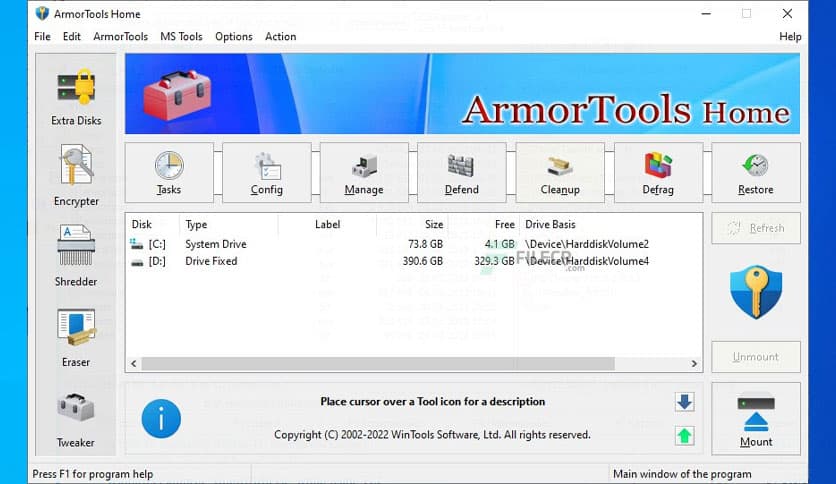Screen dimensions: 836x484
Task: Open the Manage tool
Action: [364, 173]
